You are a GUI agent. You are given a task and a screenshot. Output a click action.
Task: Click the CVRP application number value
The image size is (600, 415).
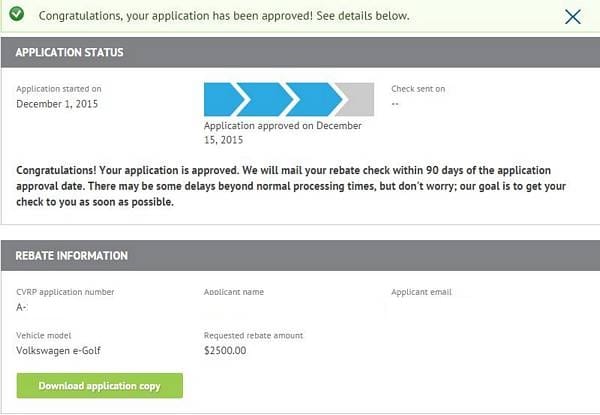pos(21,308)
